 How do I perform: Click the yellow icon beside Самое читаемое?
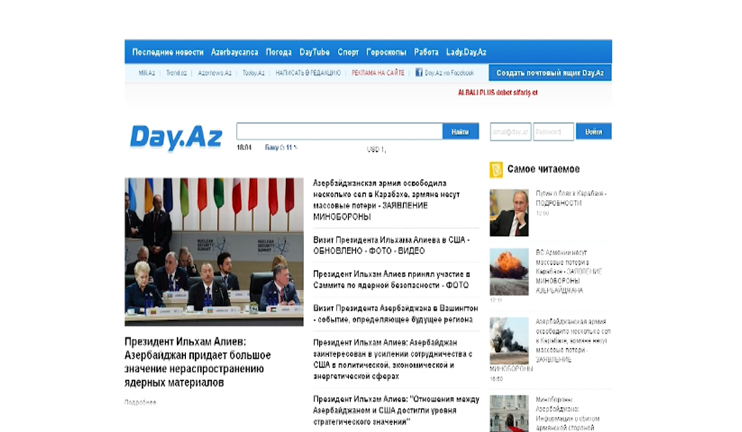click(496, 169)
